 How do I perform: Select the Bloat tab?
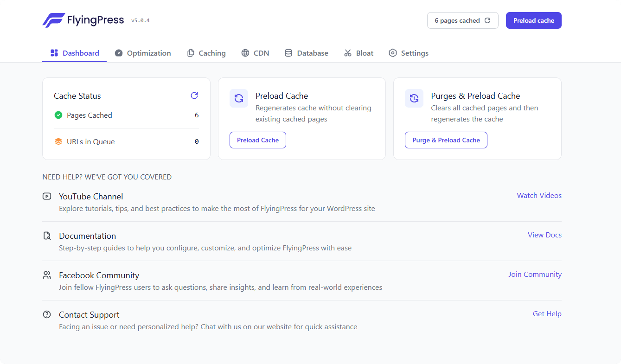click(x=359, y=53)
